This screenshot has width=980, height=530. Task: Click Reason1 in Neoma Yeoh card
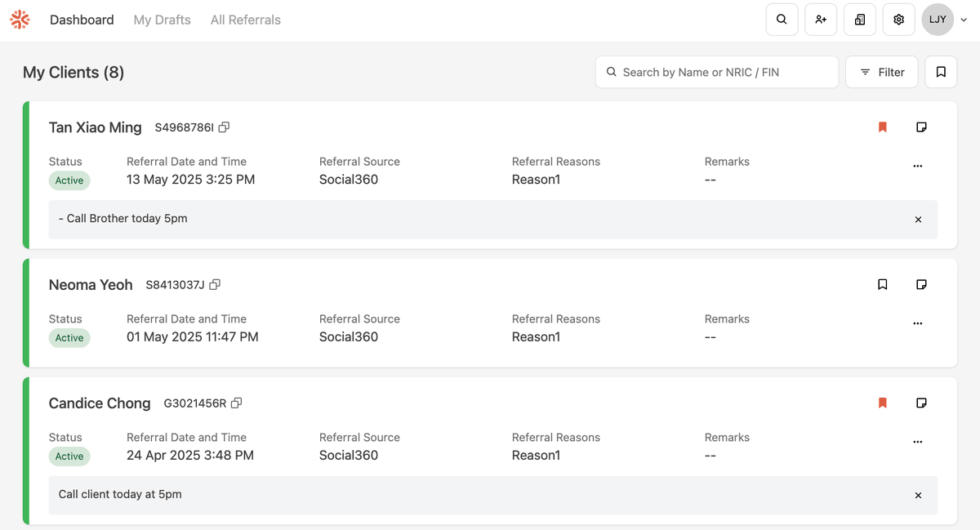point(537,337)
